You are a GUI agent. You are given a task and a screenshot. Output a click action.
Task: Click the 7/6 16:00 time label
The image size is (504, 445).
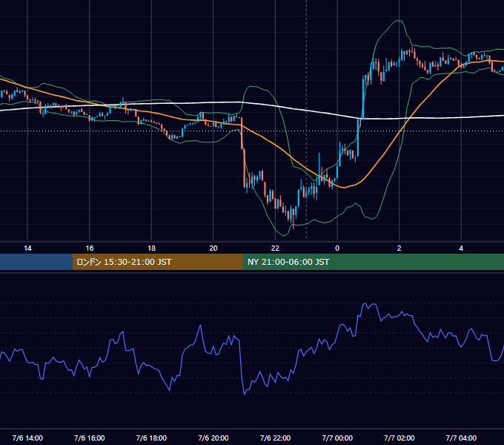click(90, 438)
